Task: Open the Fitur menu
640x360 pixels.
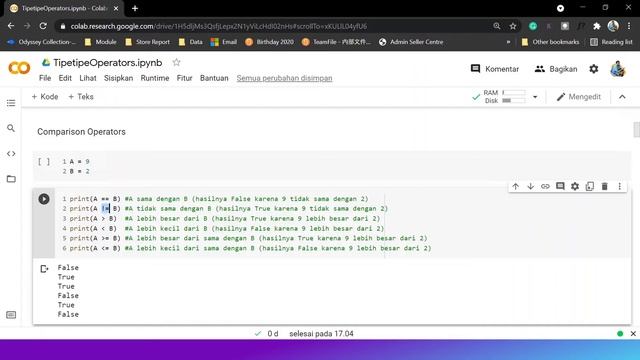Action: [184, 78]
